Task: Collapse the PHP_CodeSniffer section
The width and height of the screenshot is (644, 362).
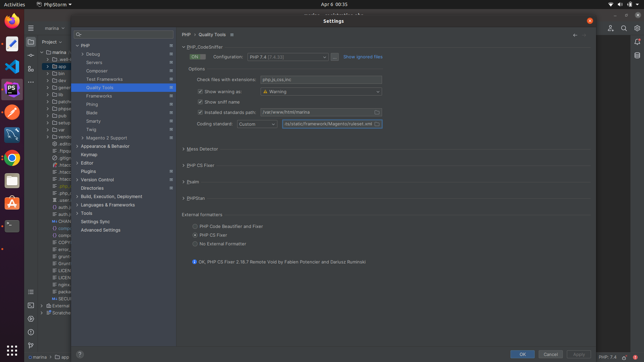Action: tap(183, 47)
